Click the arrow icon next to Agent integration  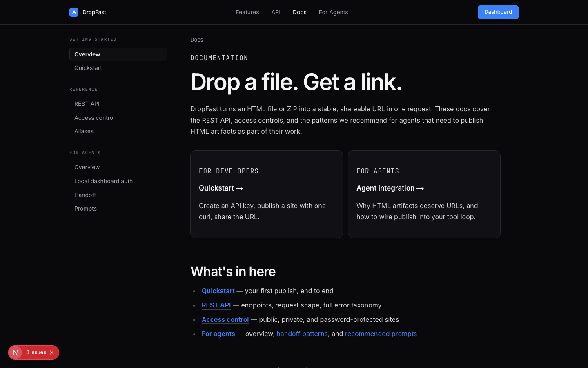(x=420, y=188)
